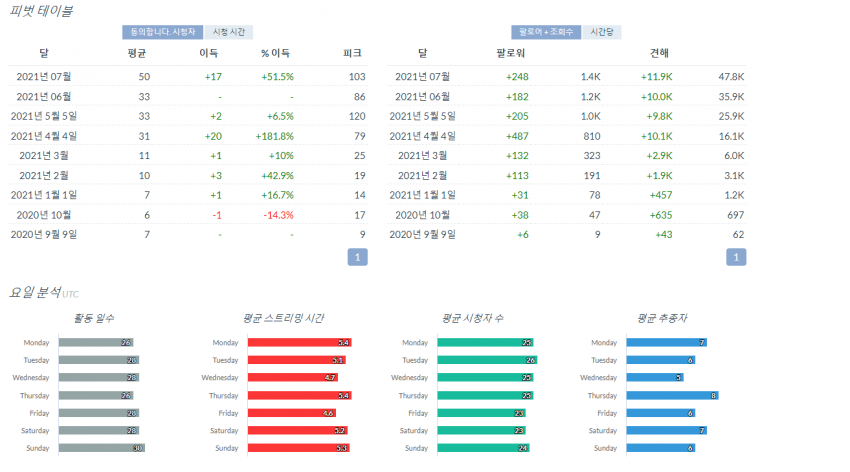The width and height of the screenshot is (850, 472).
Task: Click Friday bar in 평균 스트리밍 시간 chart
Action: pyautogui.click(x=292, y=413)
